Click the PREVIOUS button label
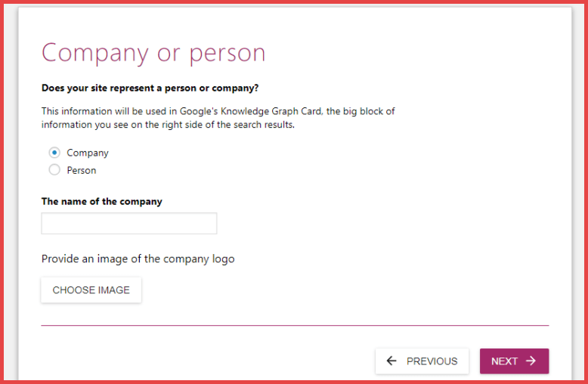The image size is (588, 384). coord(432,361)
